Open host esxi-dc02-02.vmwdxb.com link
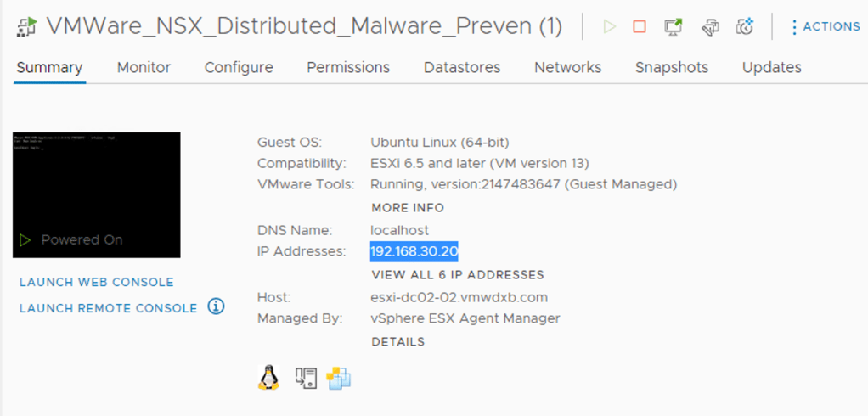This screenshot has width=868, height=416. tap(459, 297)
